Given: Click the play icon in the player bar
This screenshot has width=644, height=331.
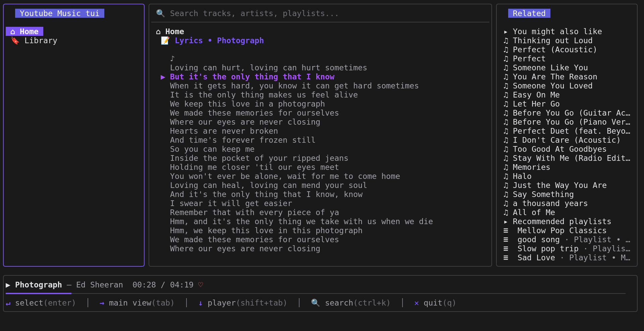Looking at the screenshot, I should click(x=8, y=285).
